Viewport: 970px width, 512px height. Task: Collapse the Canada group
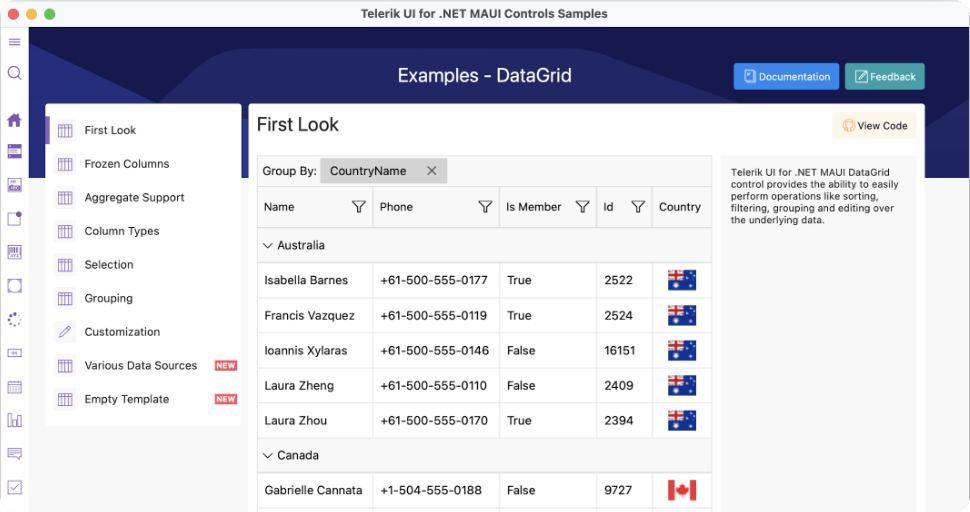(267, 455)
